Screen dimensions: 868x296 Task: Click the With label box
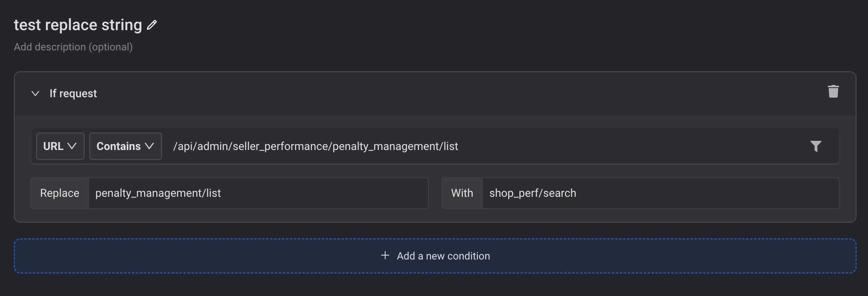tap(462, 193)
